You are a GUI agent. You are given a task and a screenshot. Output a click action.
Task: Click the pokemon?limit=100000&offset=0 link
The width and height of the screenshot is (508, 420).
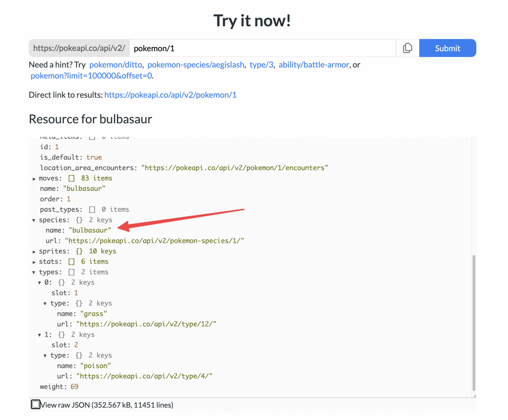[x=91, y=76]
